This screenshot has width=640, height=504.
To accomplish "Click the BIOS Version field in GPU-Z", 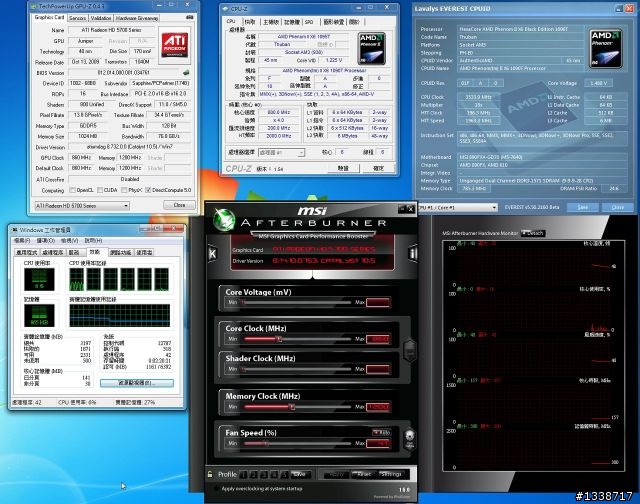I will [x=125, y=73].
